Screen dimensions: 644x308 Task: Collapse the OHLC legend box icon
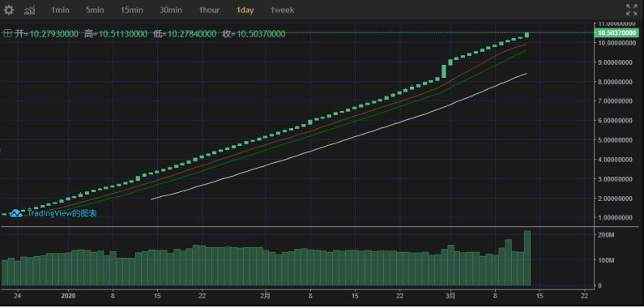click(7, 34)
